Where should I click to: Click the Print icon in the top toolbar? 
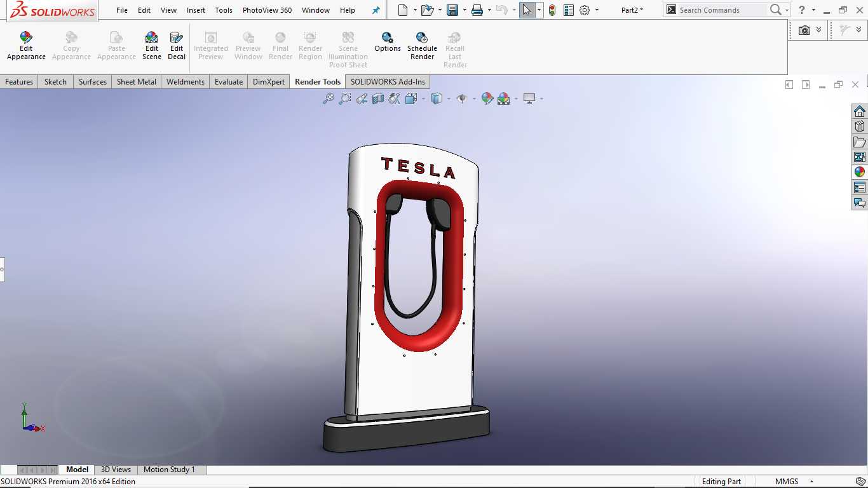pyautogui.click(x=477, y=10)
